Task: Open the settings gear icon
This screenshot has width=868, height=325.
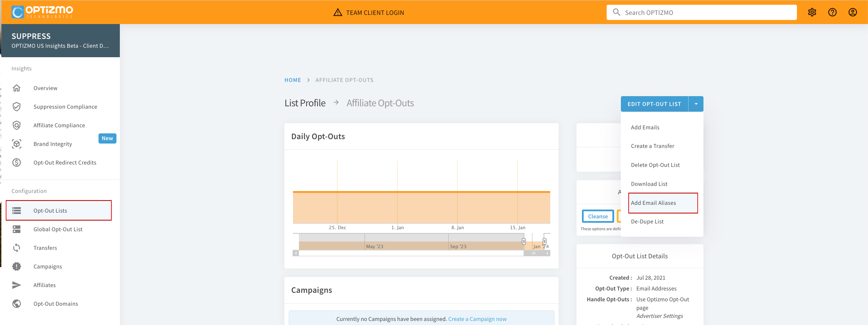Action: coord(812,13)
